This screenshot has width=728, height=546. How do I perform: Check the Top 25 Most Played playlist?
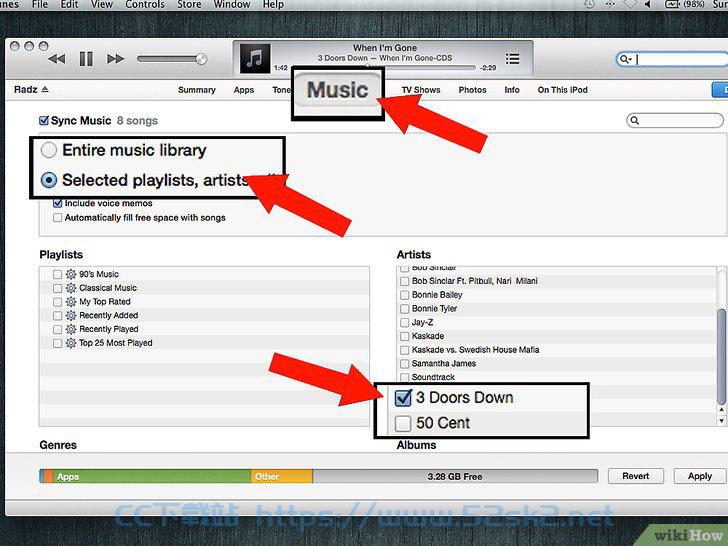click(x=58, y=344)
